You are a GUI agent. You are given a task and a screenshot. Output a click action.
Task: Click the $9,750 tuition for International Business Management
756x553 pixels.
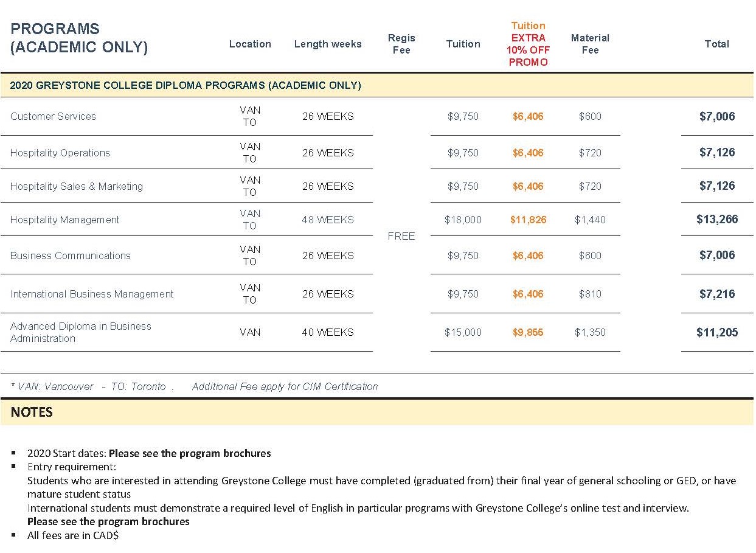[463, 294]
